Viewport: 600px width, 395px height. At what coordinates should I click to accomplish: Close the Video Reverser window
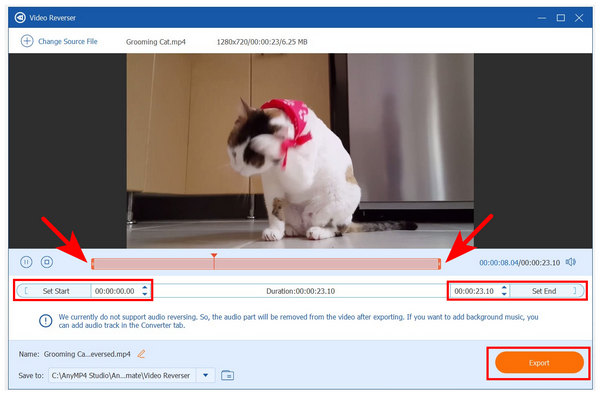point(579,18)
